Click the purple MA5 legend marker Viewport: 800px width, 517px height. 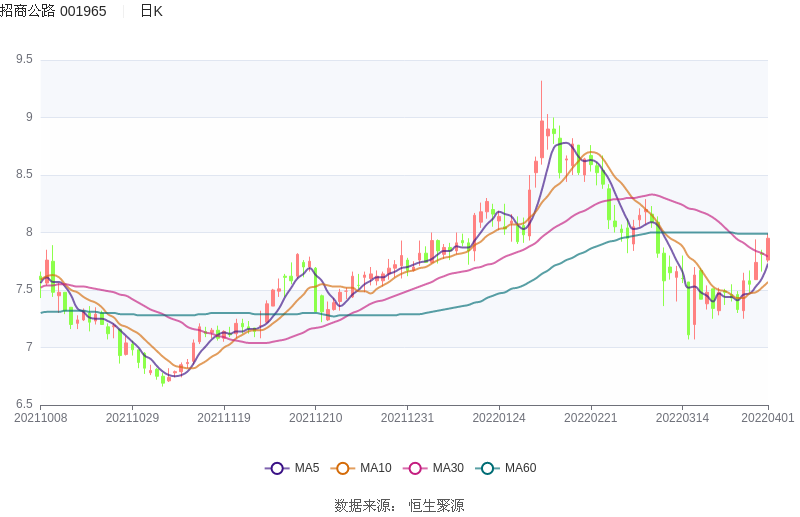click(x=277, y=468)
